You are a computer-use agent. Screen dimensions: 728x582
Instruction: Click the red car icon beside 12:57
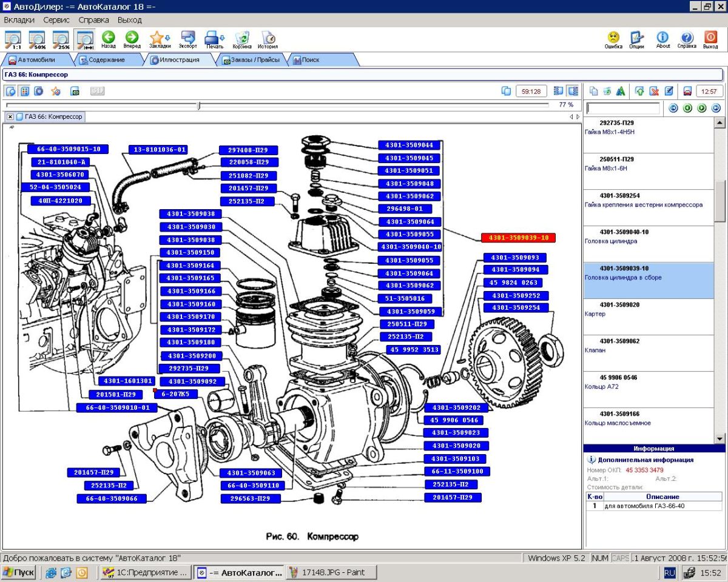[687, 91]
